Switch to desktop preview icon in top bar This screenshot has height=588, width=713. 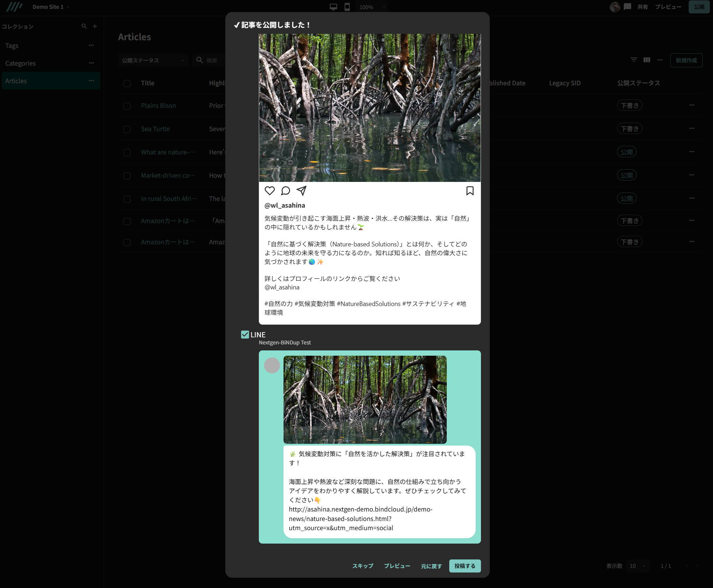tap(333, 7)
